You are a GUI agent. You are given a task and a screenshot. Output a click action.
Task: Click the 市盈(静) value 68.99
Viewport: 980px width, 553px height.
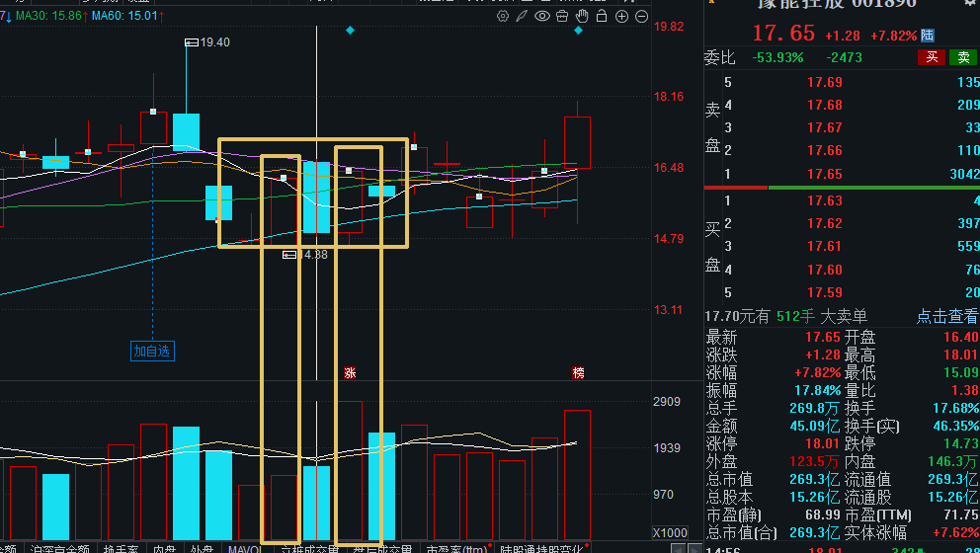tap(823, 515)
